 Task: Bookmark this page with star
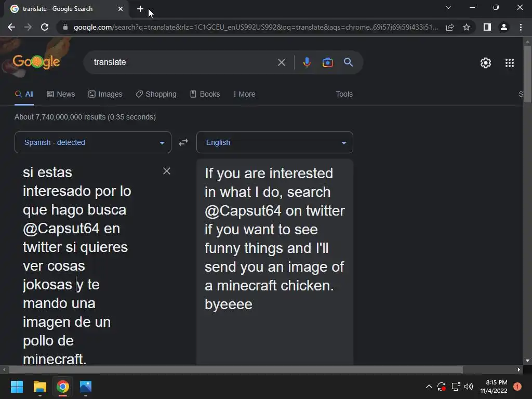point(467,27)
